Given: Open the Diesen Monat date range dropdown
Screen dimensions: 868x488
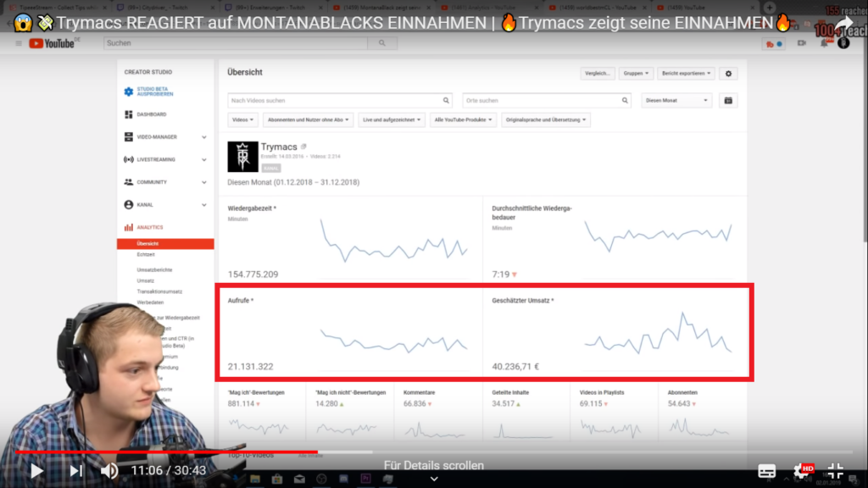Looking at the screenshot, I should click(x=676, y=101).
